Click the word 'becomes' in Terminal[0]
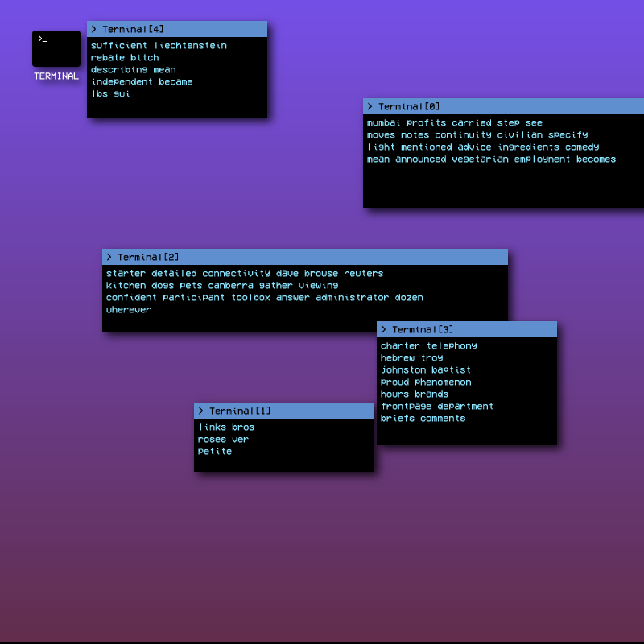644x644 pixels. (x=596, y=159)
